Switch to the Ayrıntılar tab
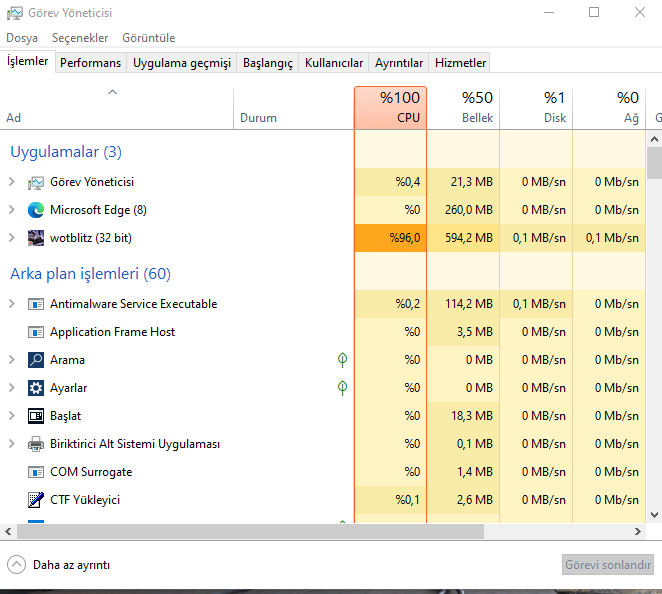The image size is (662, 594). point(399,63)
